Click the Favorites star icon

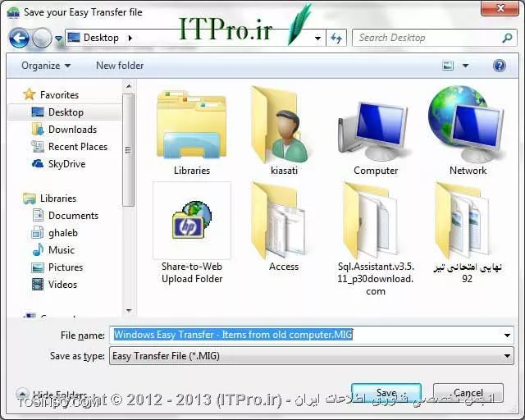[30, 94]
